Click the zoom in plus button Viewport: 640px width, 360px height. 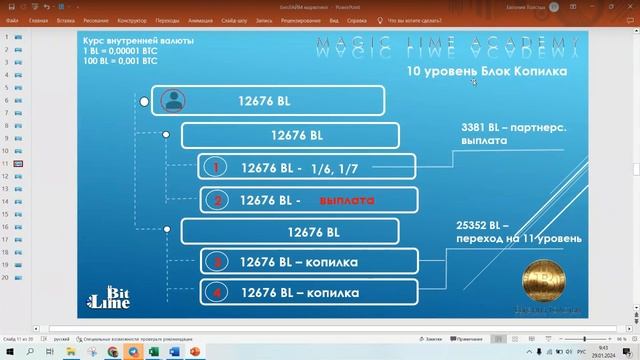pyautogui.click(x=610, y=339)
